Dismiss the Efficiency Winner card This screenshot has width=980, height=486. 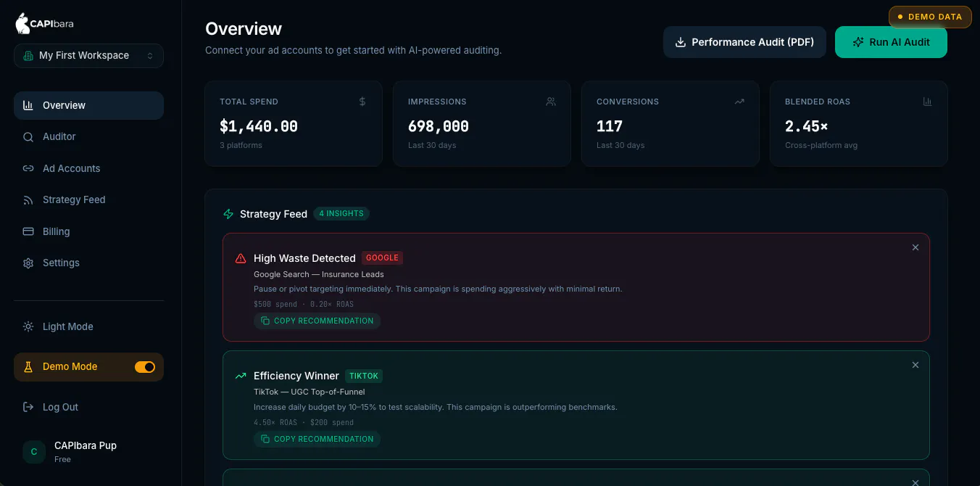pyautogui.click(x=915, y=365)
